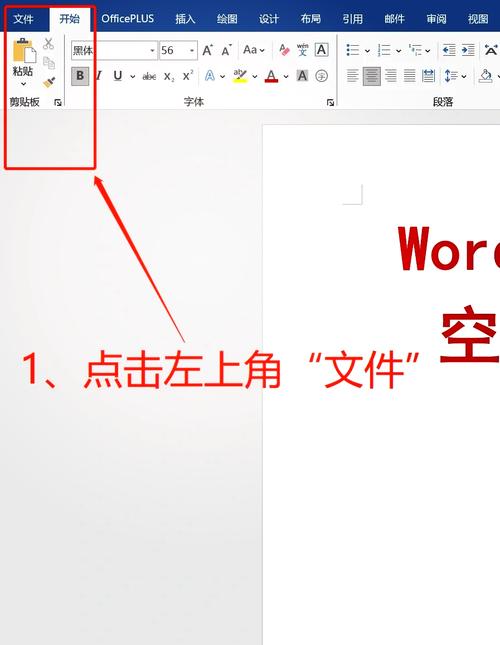Toggle Bold formatting button

point(80,76)
